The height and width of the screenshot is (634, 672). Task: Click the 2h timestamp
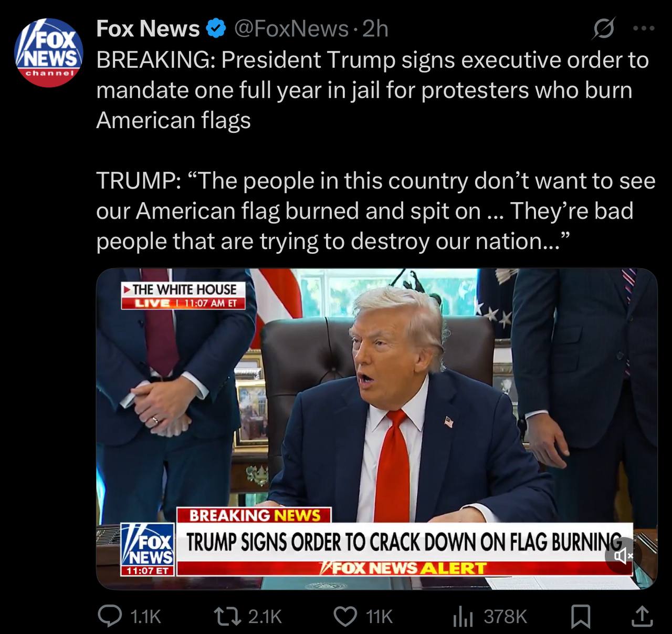point(375,29)
